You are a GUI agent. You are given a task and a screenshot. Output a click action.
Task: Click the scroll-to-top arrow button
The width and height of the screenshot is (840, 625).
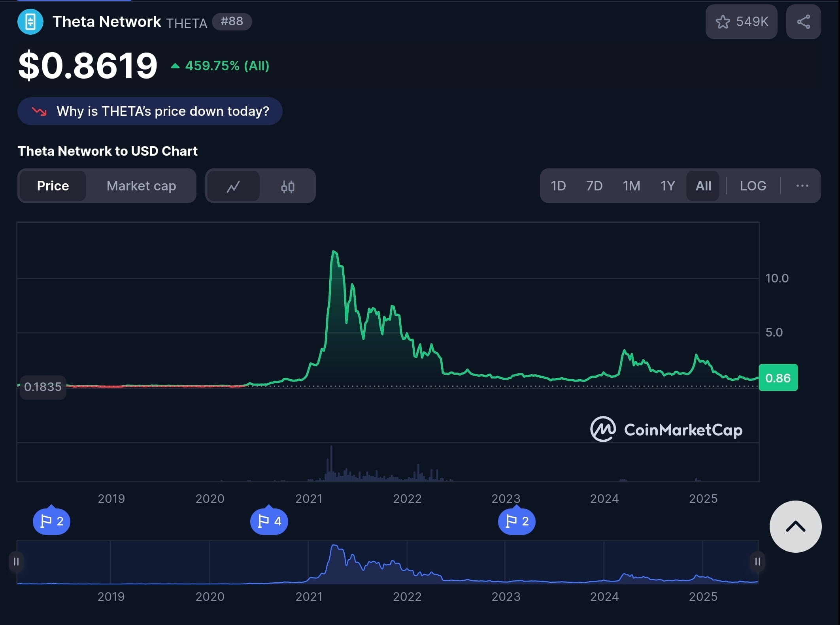pos(795,527)
